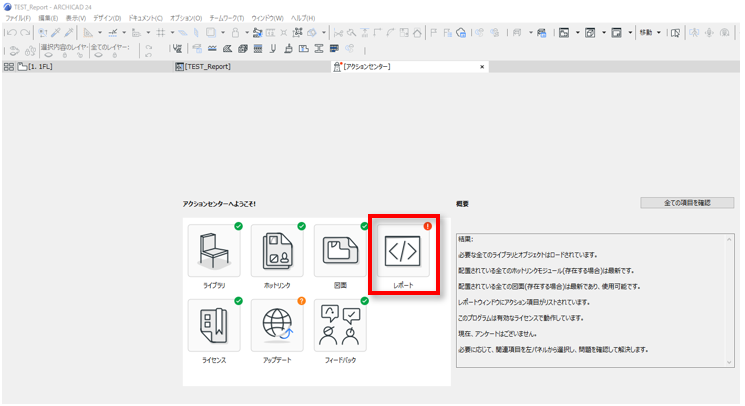Open the オプション(O) menu
The width and height of the screenshot is (745, 406).
point(186,18)
